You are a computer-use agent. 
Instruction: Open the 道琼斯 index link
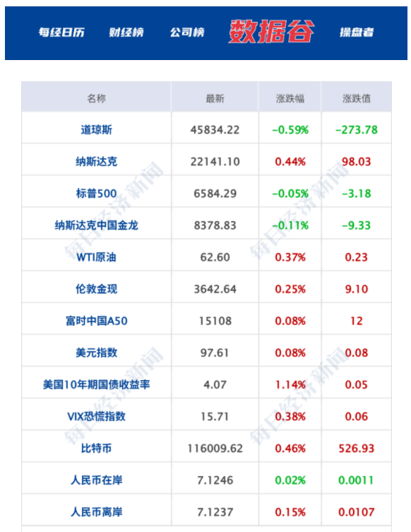click(96, 129)
